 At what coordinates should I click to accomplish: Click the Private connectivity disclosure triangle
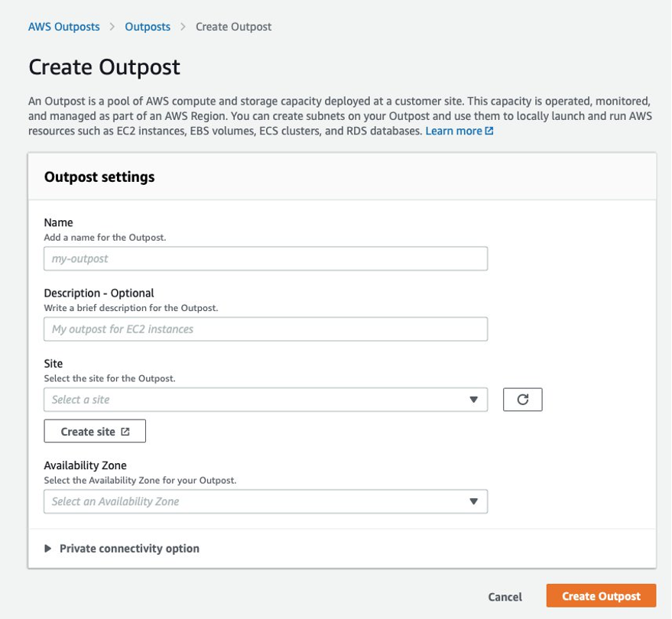pos(47,548)
